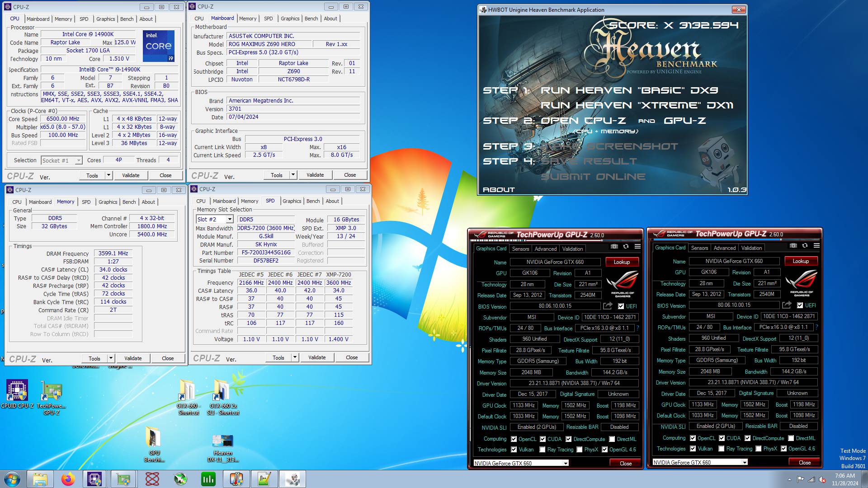868x488 pixels.
Task: Expand Tools arrow in CPU-Z processor window
Action: tap(108, 175)
